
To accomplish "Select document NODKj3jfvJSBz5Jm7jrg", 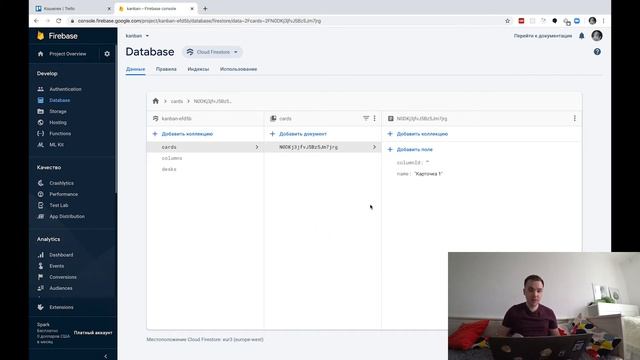I will (322, 147).
